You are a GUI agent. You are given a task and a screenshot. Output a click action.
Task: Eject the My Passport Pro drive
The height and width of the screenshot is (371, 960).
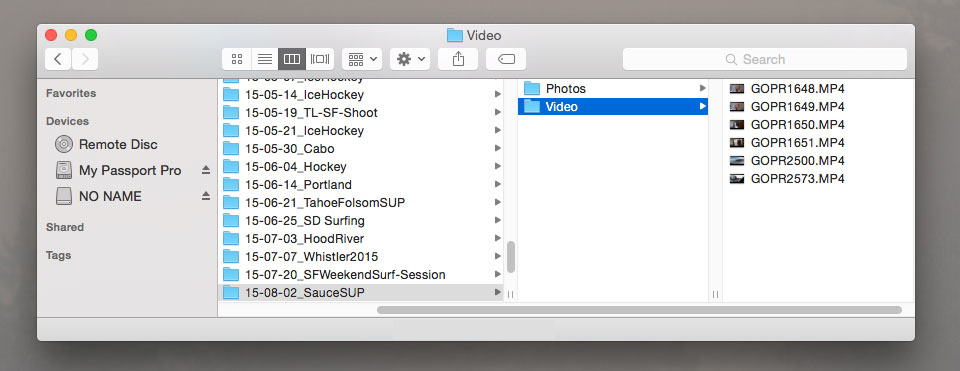[206, 170]
